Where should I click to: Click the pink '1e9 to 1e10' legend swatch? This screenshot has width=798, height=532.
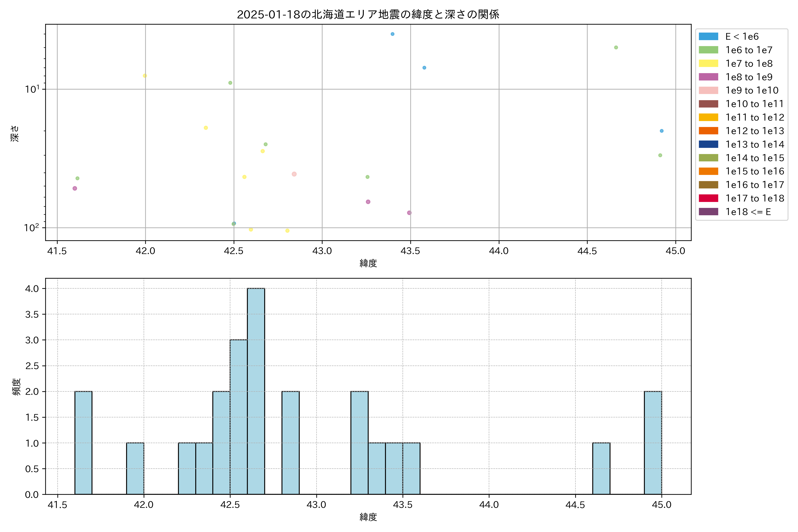(x=708, y=90)
